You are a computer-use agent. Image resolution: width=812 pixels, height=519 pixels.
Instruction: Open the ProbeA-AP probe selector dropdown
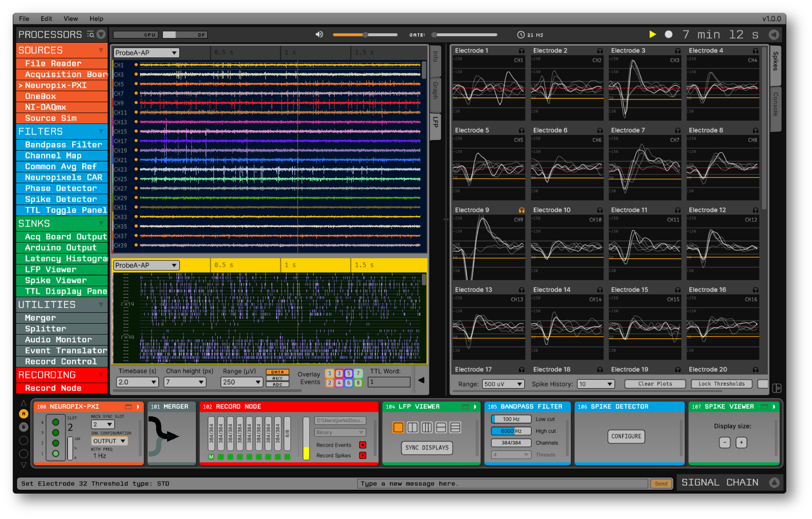click(146, 53)
